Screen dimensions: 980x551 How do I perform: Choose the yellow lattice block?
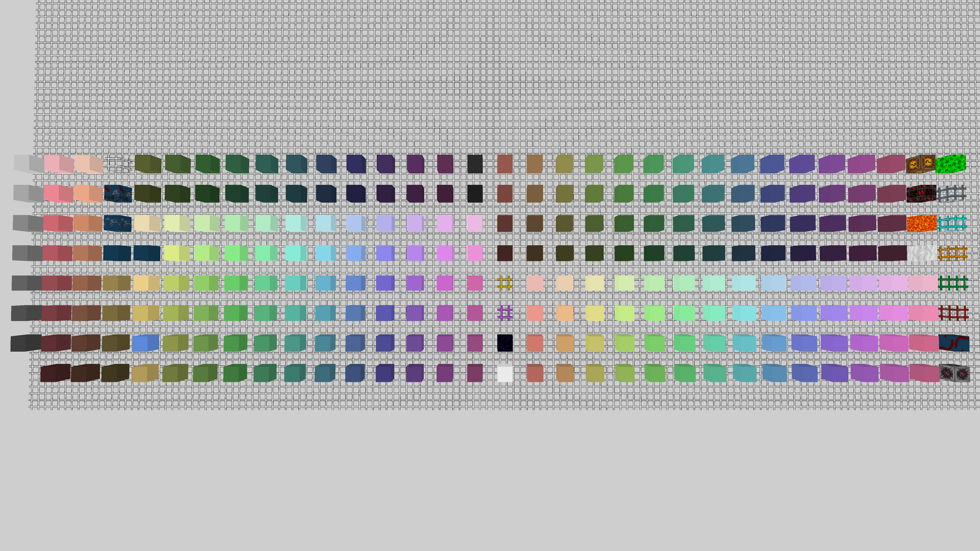pyautogui.click(x=505, y=283)
